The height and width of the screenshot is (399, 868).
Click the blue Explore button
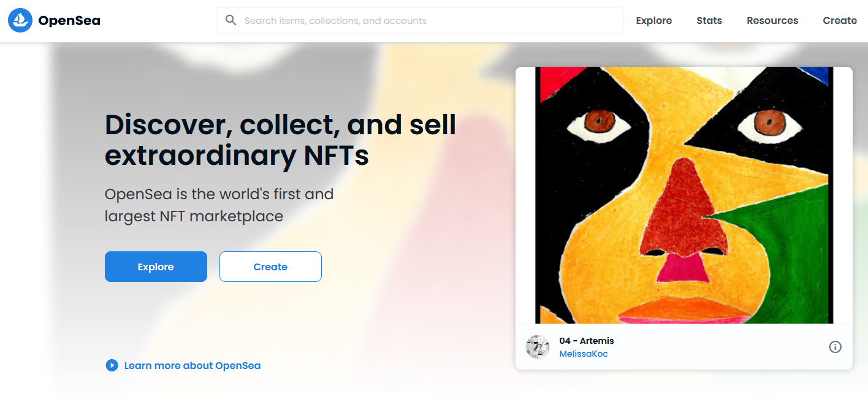(x=156, y=267)
